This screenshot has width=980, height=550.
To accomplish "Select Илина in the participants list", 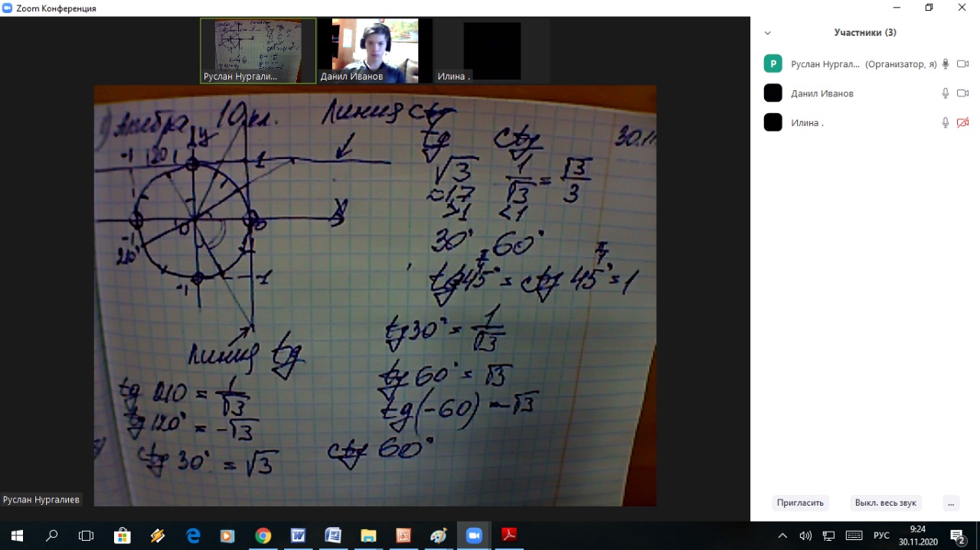I will pyautogui.click(x=807, y=122).
